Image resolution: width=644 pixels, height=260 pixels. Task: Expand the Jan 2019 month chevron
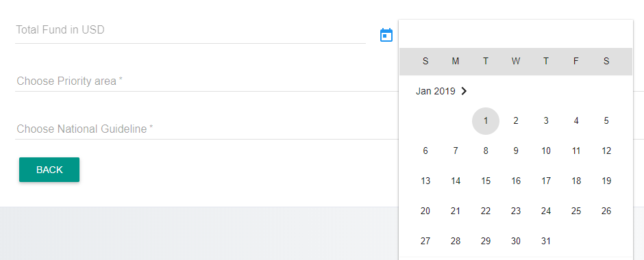(x=464, y=91)
